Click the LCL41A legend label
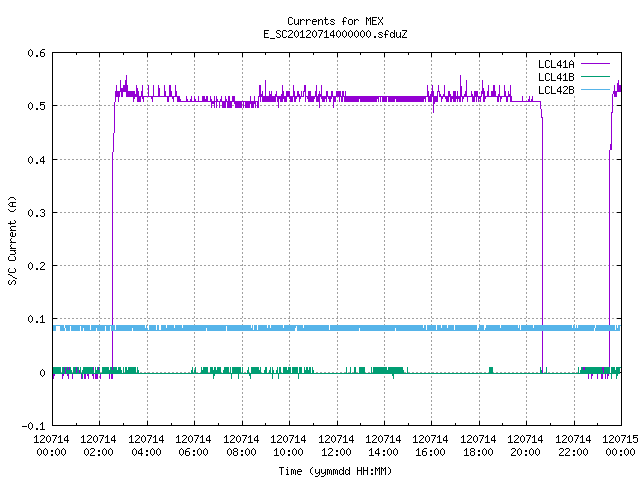 [556, 64]
